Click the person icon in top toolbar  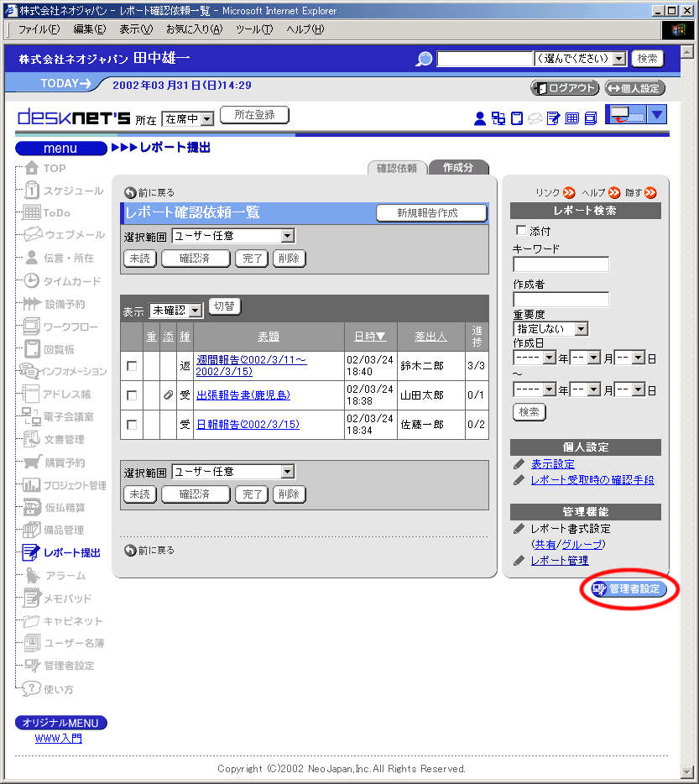(480, 118)
